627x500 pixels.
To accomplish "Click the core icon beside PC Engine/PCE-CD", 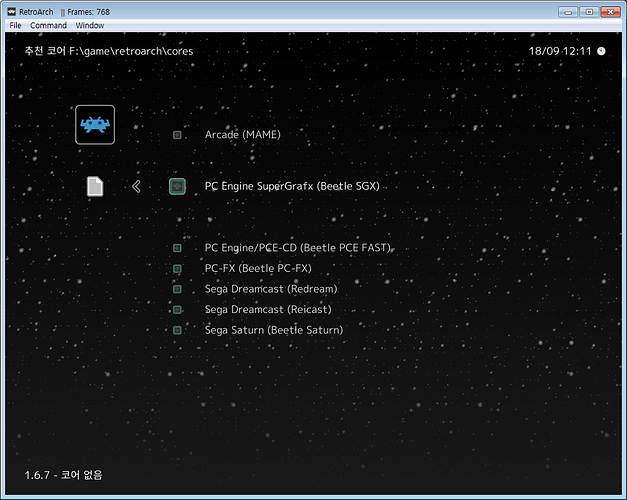I will coord(177,248).
